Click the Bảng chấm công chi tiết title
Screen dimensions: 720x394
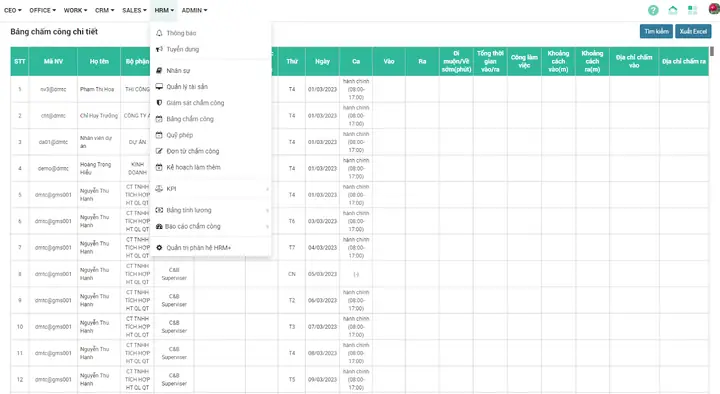(54, 32)
